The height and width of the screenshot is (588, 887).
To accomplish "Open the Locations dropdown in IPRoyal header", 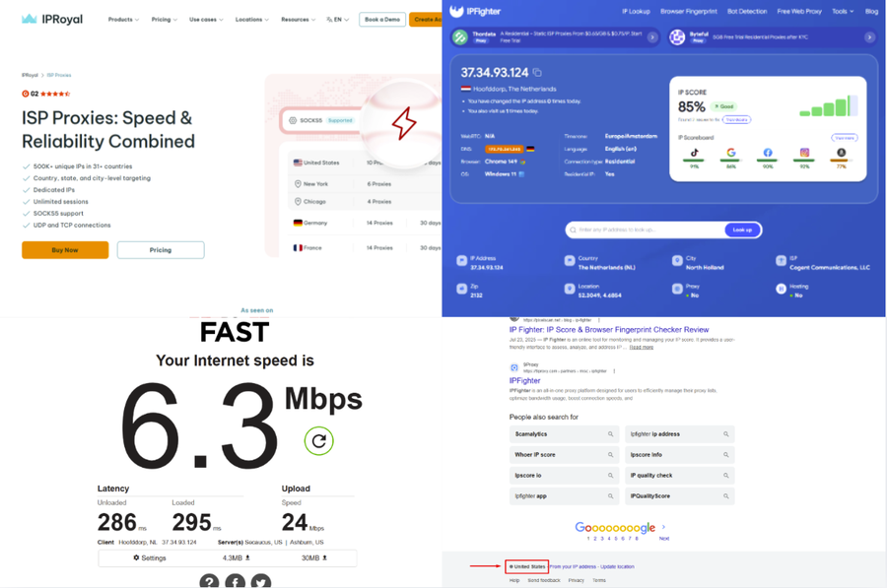I will pyautogui.click(x=252, y=20).
